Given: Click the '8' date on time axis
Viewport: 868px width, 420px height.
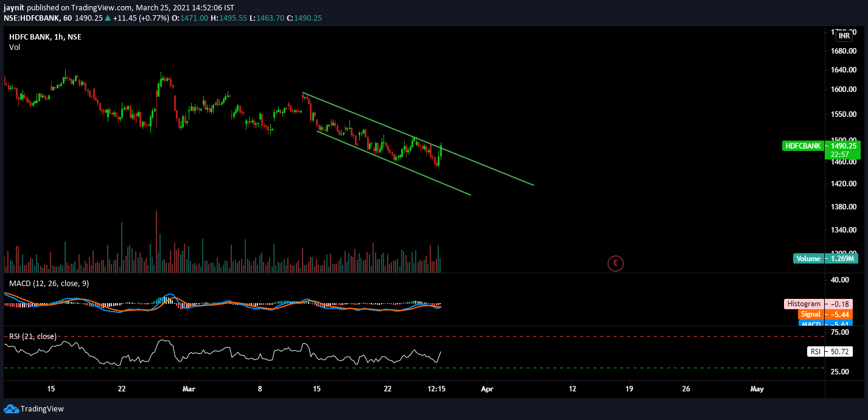Looking at the screenshot, I should (x=260, y=388).
